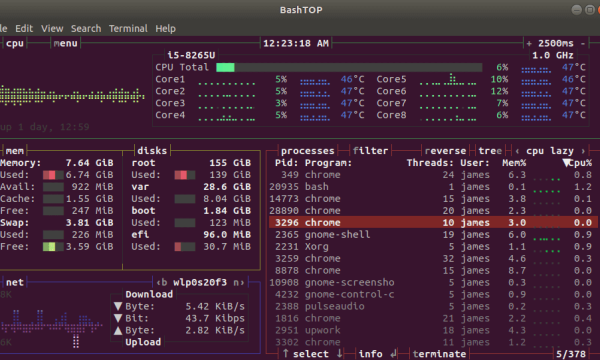
Task: Switch to previous network interface (b)
Action: (x=161, y=282)
